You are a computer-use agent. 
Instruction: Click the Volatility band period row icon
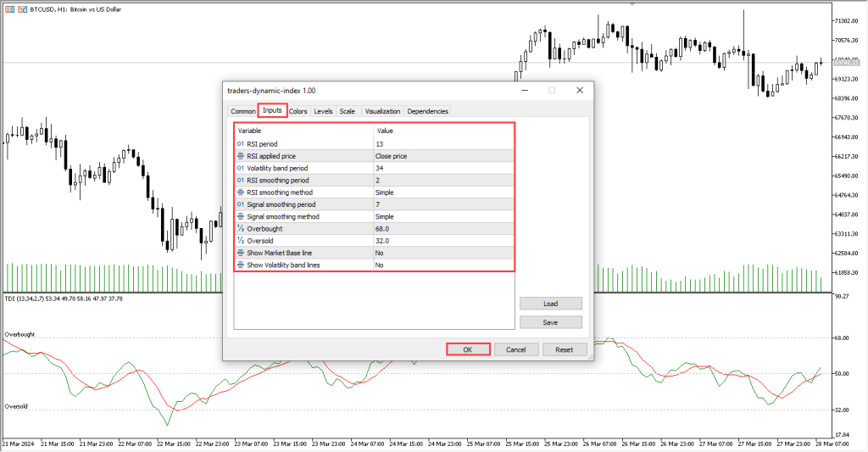point(241,168)
